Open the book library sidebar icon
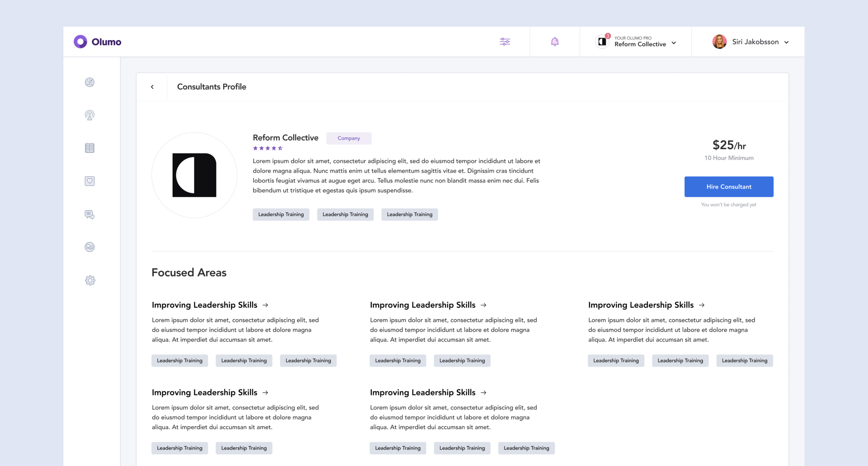 90,148
